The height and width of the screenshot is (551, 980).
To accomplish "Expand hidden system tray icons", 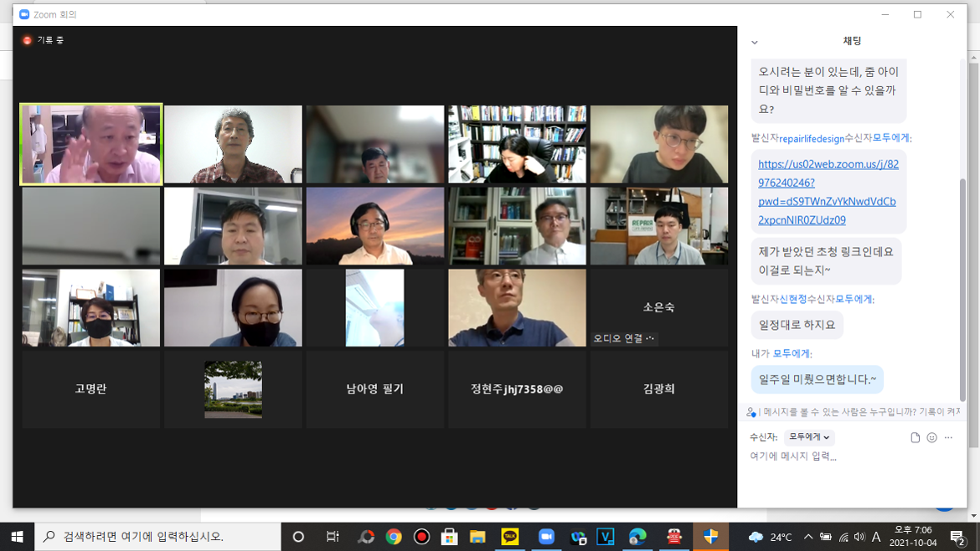I will pos(807,538).
